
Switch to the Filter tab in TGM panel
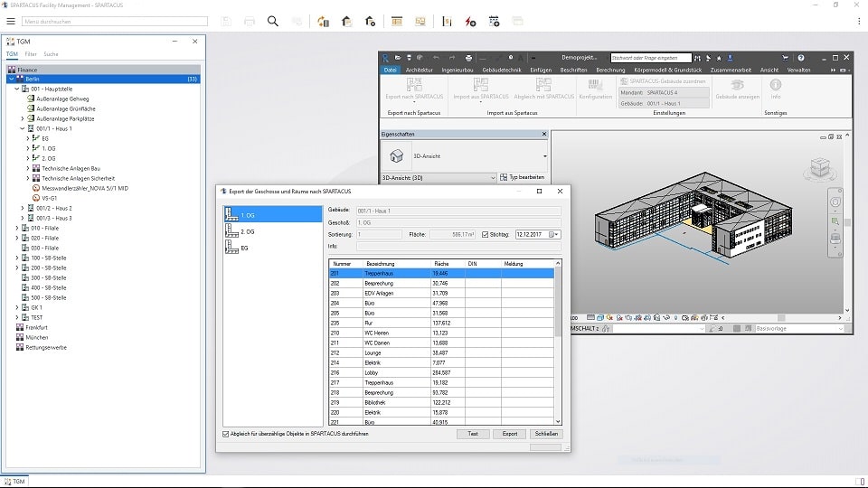pos(30,54)
